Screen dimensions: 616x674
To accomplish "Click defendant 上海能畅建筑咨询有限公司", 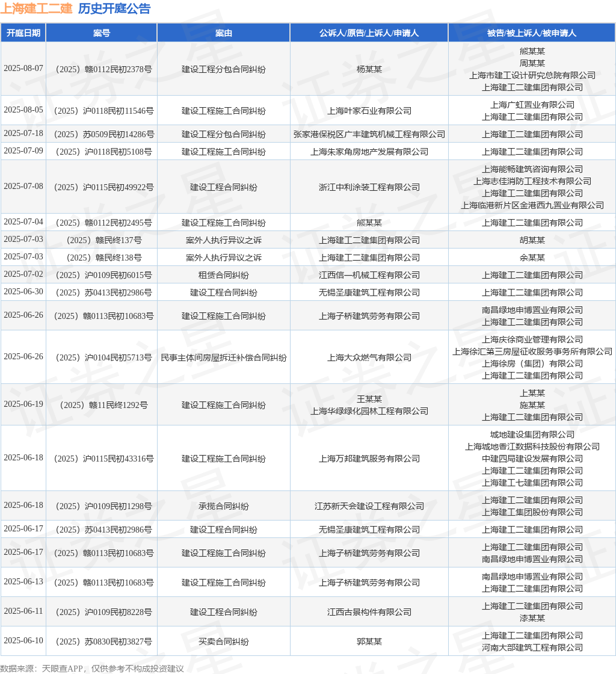I will click(x=532, y=169).
